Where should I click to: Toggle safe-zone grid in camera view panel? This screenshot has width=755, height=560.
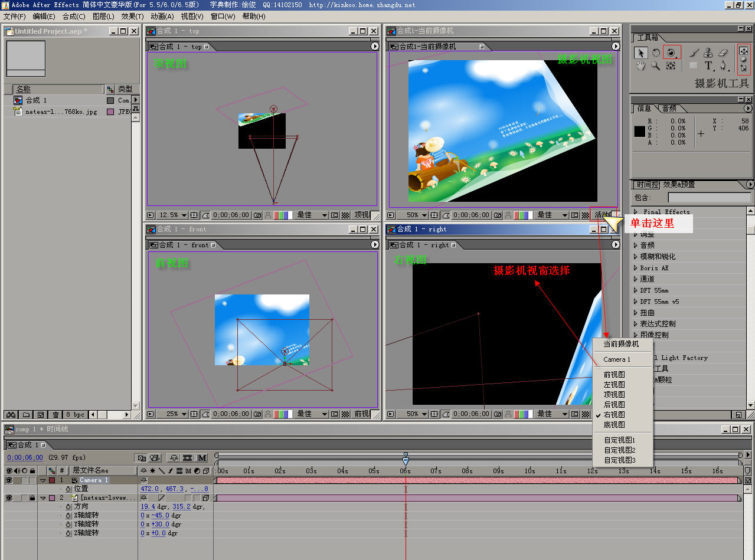pyautogui.click(x=433, y=215)
